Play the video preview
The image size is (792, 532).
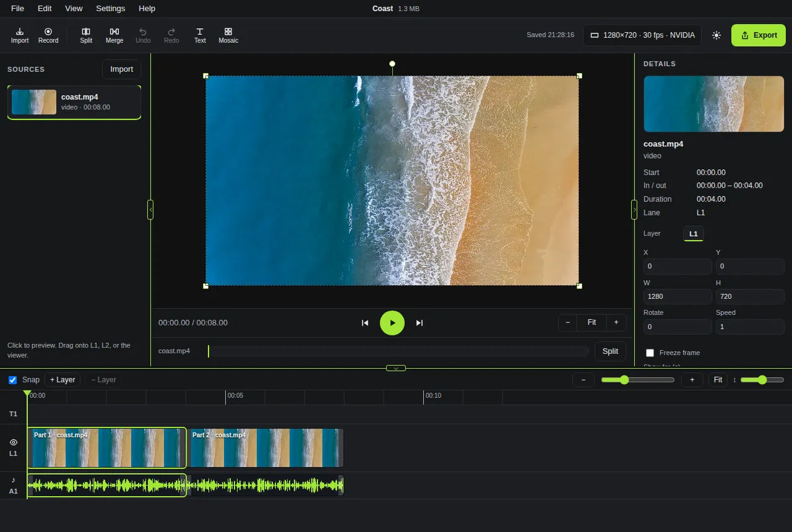392,323
